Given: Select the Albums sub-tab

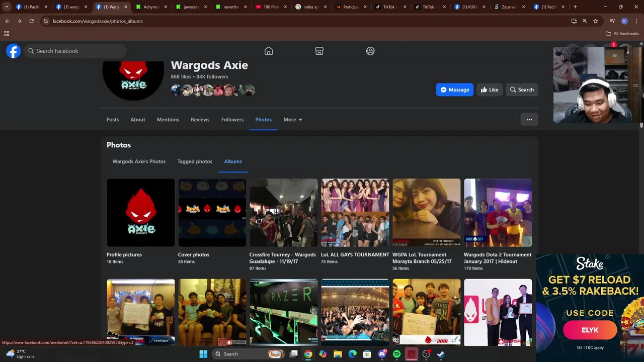Looking at the screenshot, I should point(233,161).
